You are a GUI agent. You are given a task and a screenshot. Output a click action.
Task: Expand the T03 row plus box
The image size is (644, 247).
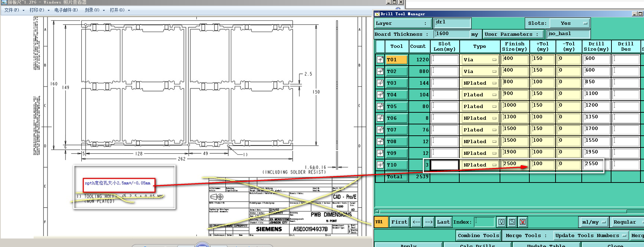tap(380, 83)
